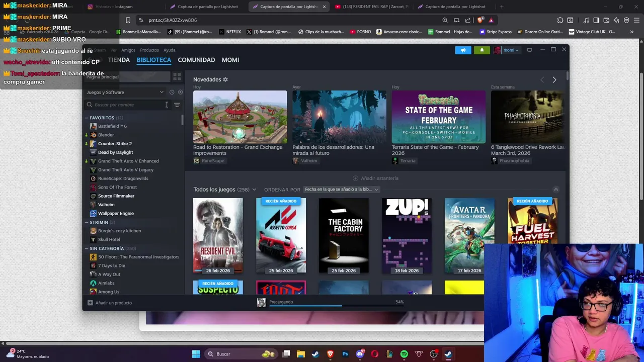Open Steam notifications bell
This screenshot has width=644, height=362.
coord(481,50)
